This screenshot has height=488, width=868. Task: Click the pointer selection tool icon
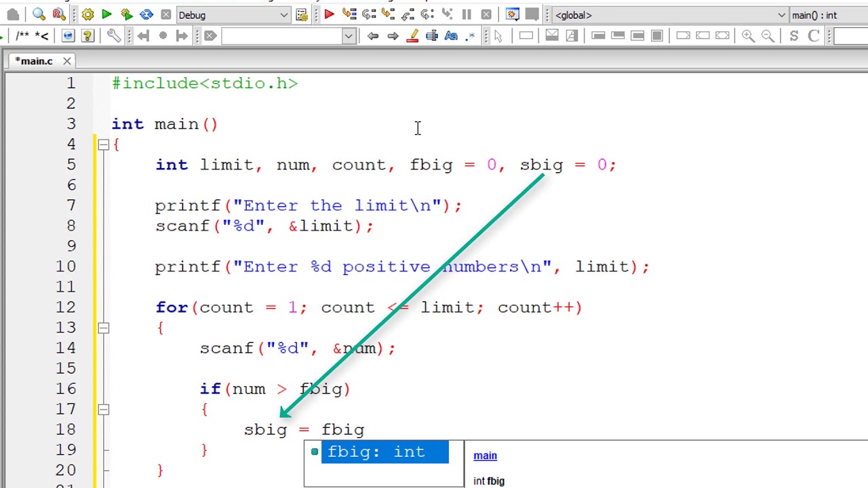tap(498, 36)
